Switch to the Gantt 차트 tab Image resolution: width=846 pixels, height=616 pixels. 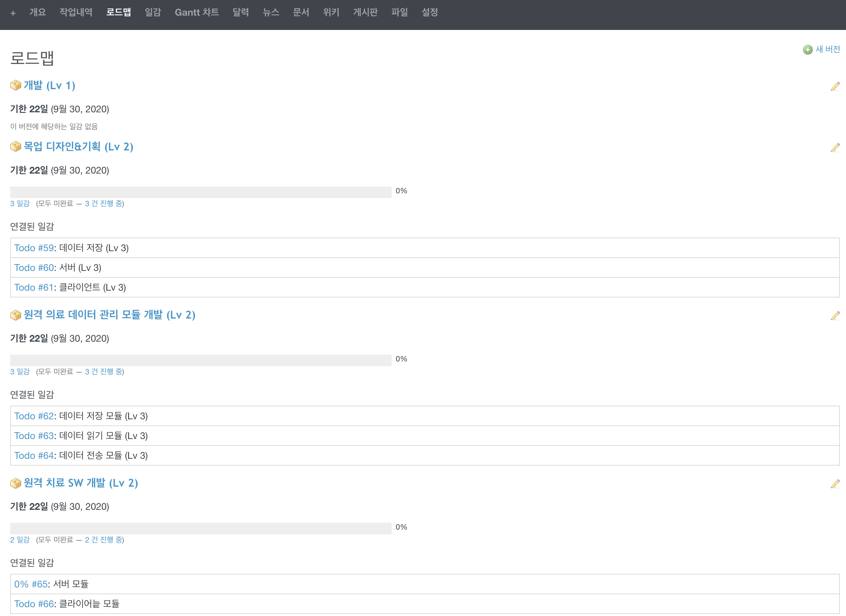(197, 12)
